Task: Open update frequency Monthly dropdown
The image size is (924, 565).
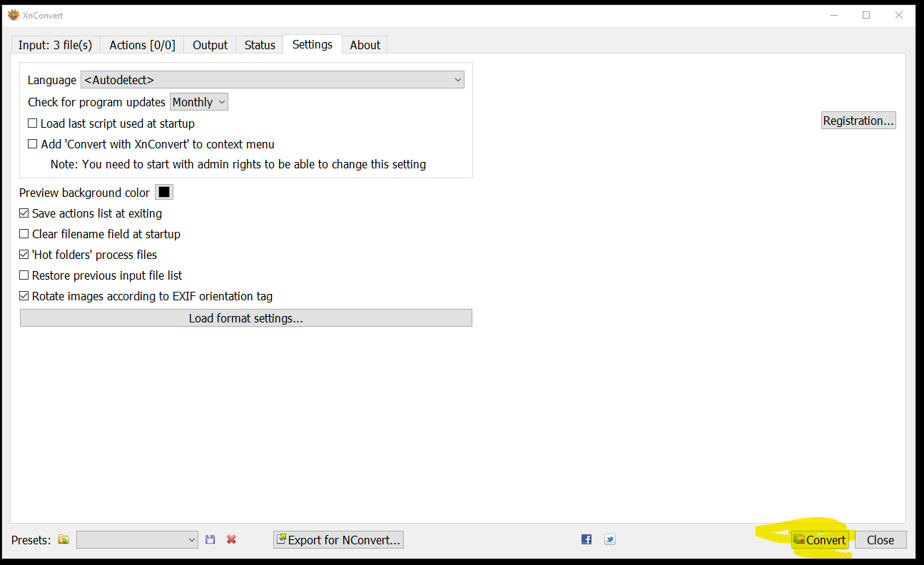Action: 199,102
